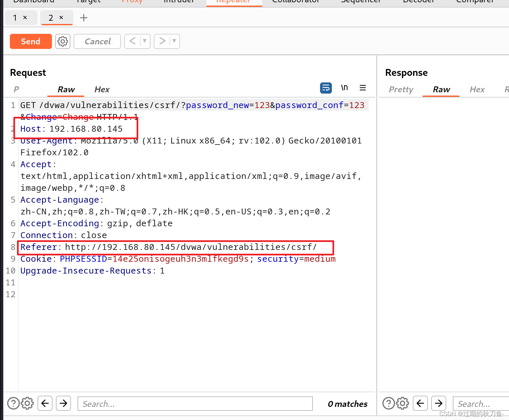Screen dimensions: 509x420
Task: Click the Accept-Language header name
Action: click(60, 200)
